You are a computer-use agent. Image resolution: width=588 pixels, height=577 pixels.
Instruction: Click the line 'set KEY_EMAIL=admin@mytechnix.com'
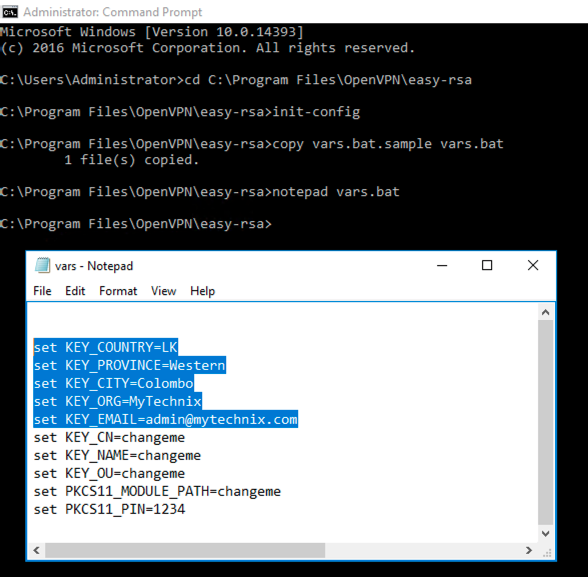(x=165, y=419)
